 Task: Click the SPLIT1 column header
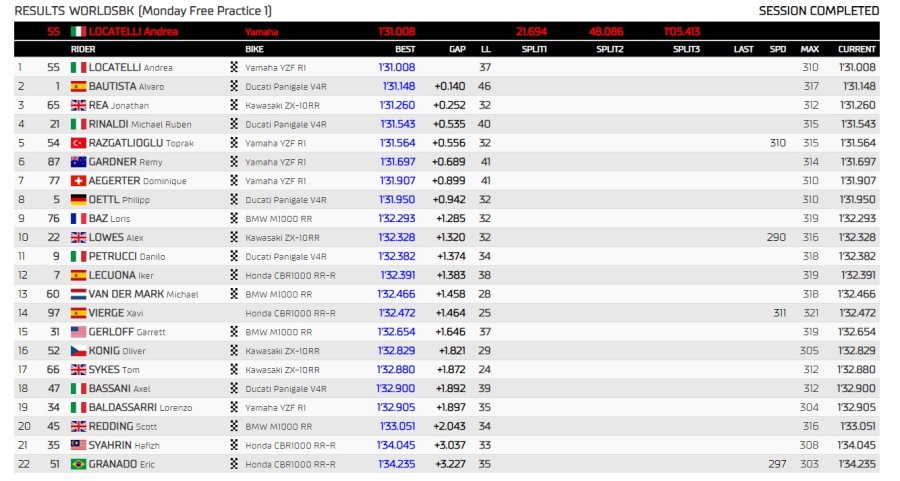[534, 49]
